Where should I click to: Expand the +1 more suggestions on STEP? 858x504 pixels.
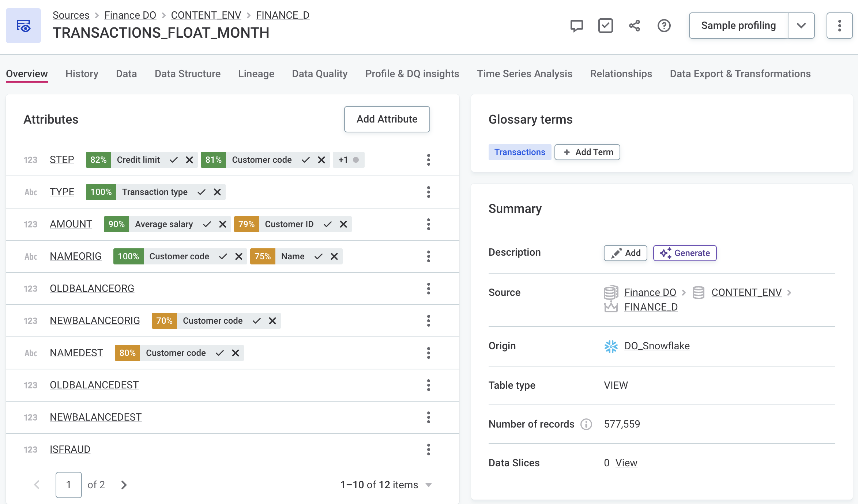point(348,160)
